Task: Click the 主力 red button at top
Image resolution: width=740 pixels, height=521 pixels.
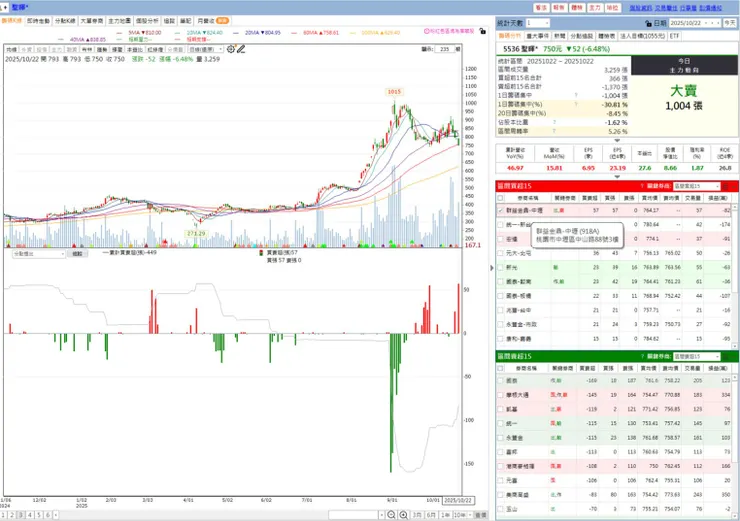Action: (x=595, y=8)
